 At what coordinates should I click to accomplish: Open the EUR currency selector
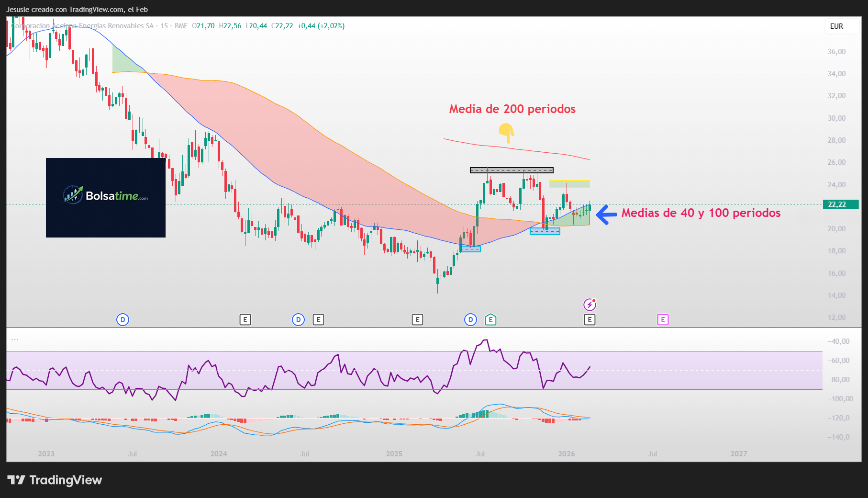(837, 26)
